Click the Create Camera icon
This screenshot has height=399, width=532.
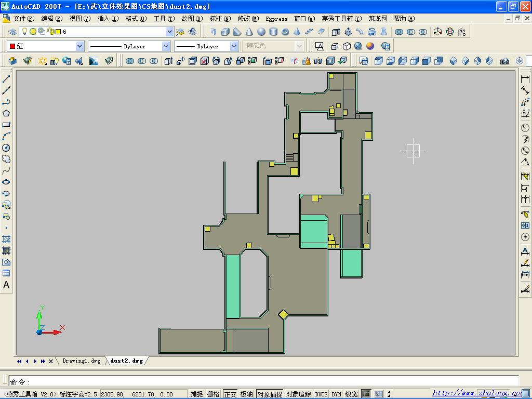(x=504, y=61)
